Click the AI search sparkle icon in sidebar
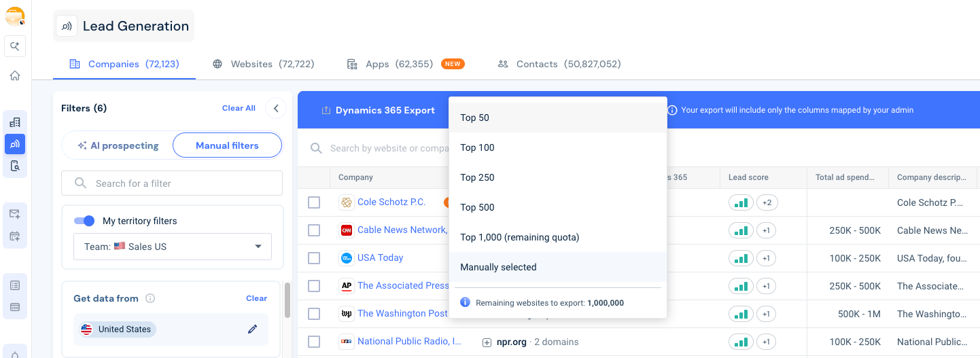This screenshot has width=980, height=358. point(15,46)
